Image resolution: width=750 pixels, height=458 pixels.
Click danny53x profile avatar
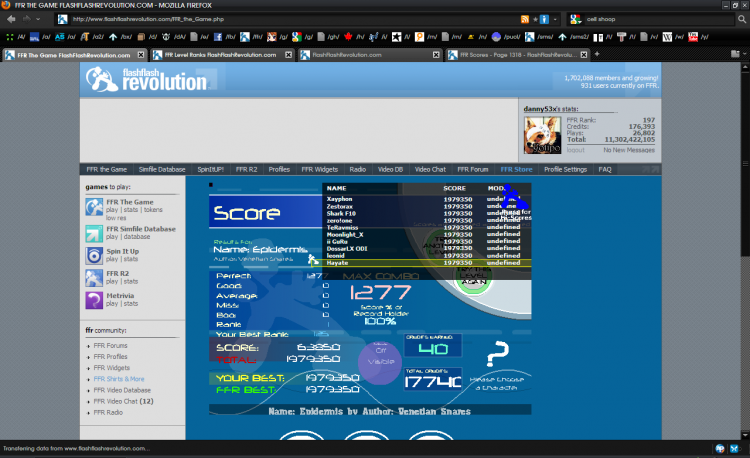point(542,135)
